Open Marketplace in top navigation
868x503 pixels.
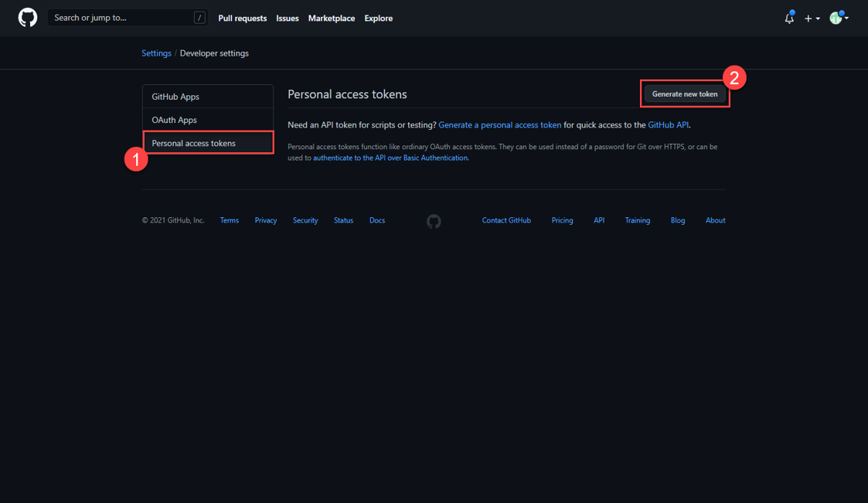332,19
